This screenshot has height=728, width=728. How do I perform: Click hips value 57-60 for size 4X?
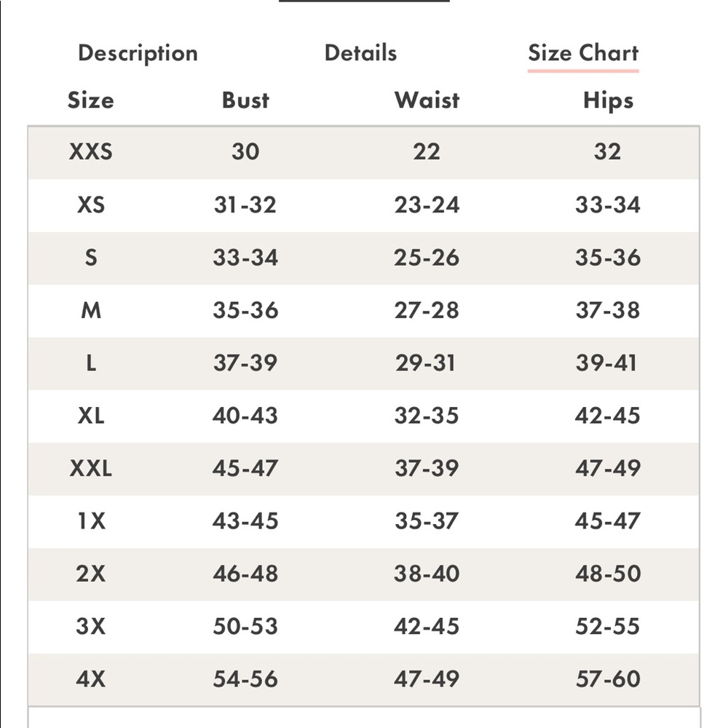(x=608, y=679)
